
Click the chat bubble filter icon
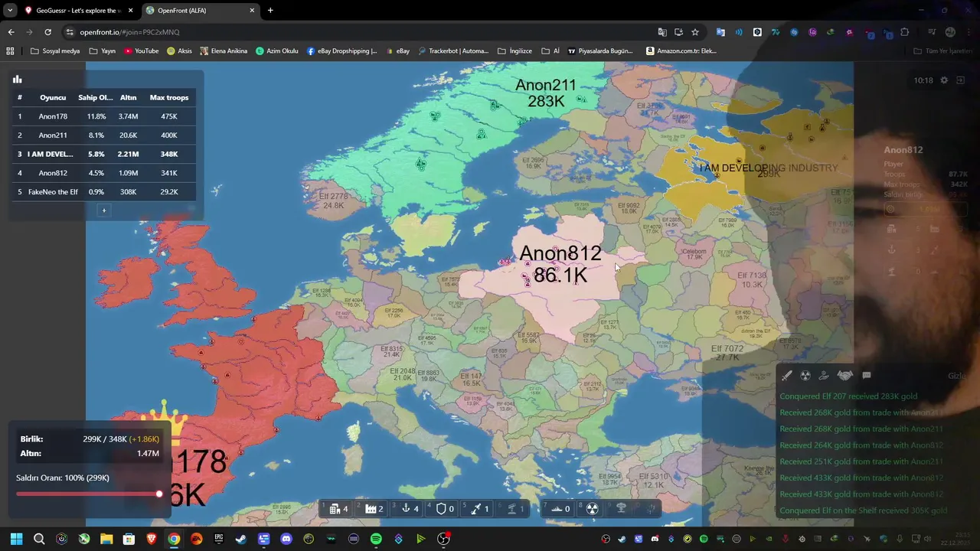click(x=867, y=376)
